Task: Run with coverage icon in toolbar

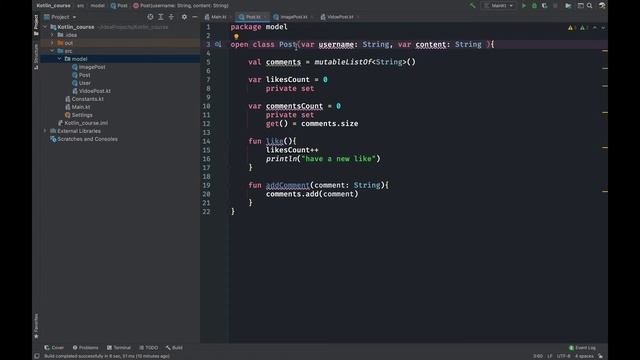Action: coord(544,6)
